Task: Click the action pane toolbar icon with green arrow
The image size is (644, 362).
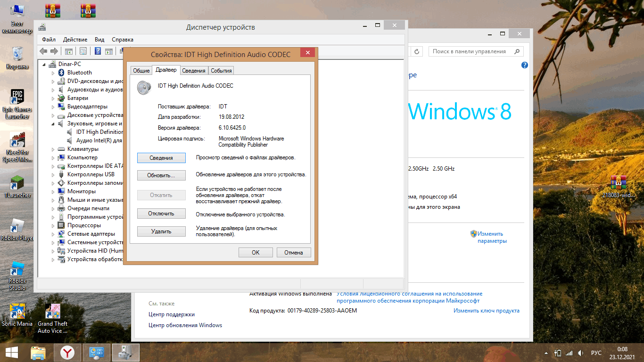Action: coord(109,51)
